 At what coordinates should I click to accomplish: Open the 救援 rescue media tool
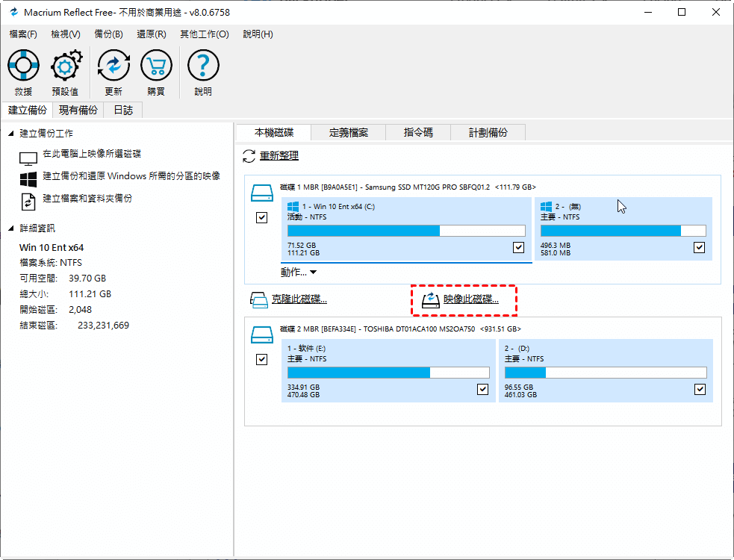23,66
